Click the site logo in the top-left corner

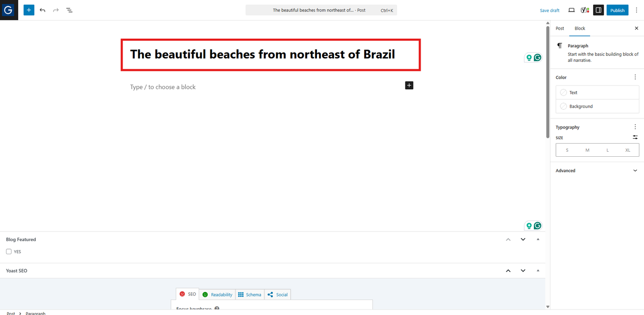9,10
